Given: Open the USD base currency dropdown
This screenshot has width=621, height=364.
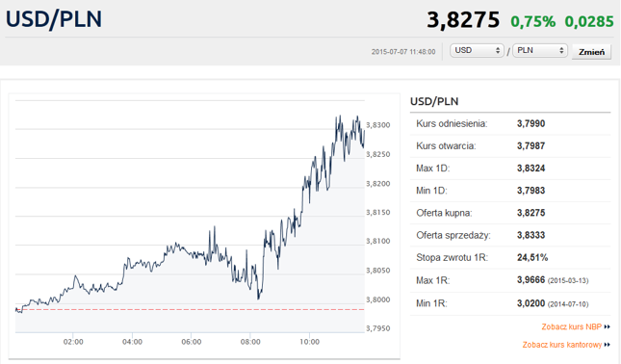Looking at the screenshot, I should (x=477, y=51).
